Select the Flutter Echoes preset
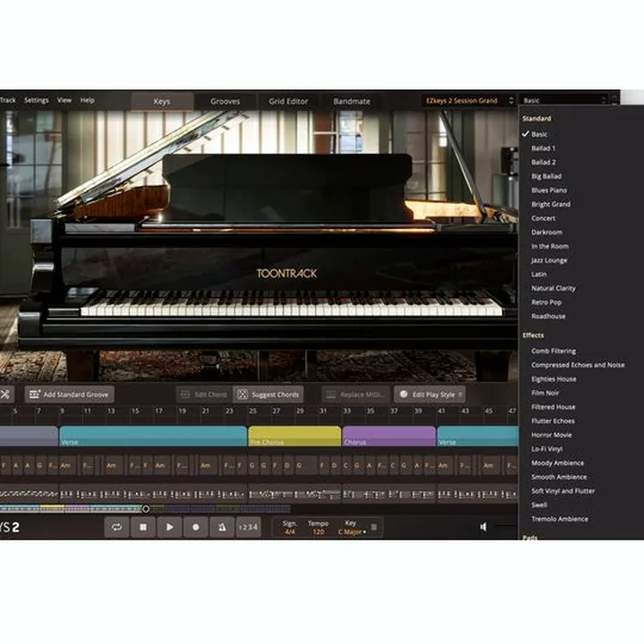The height and width of the screenshot is (644, 644). click(x=553, y=420)
